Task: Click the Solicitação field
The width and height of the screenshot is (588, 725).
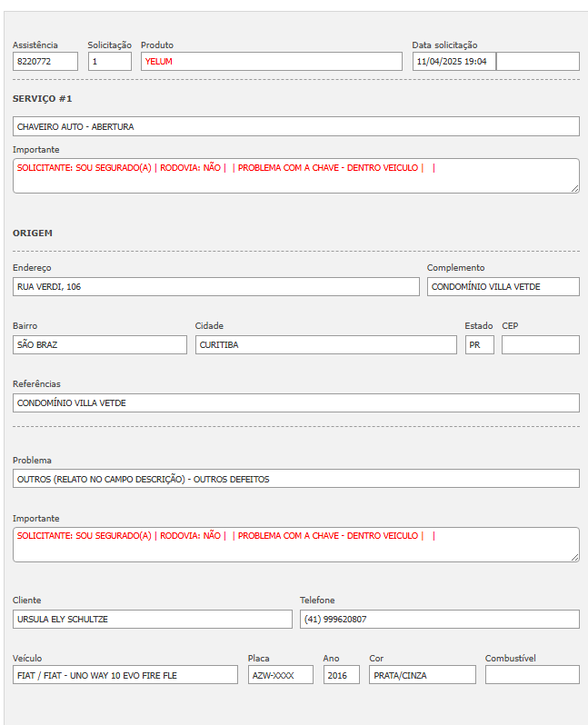Action: tap(109, 62)
